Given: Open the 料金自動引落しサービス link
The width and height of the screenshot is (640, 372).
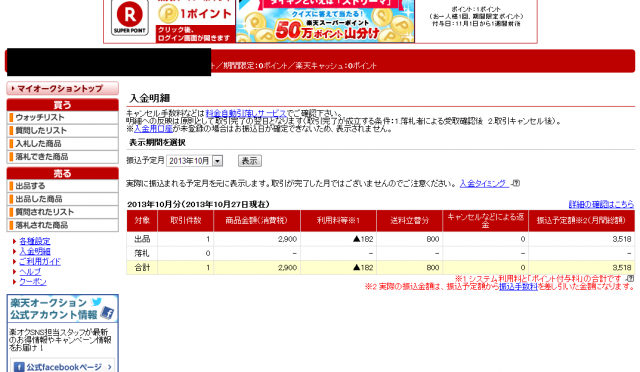Looking at the screenshot, I should click(x=246, y=113).
